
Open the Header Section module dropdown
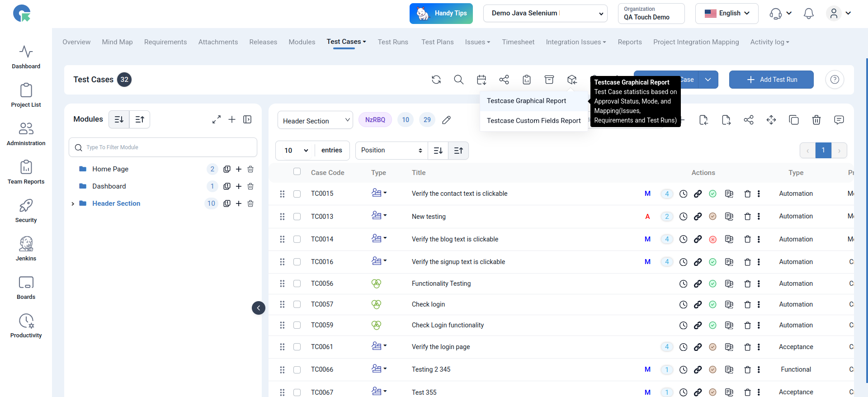pyautogui.click(x=315, y=120)
